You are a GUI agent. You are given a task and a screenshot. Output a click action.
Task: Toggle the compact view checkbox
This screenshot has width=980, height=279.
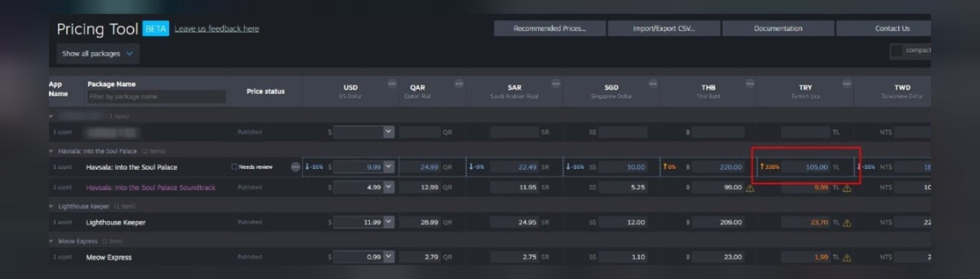pyautogui.click(x=896, y=51)
